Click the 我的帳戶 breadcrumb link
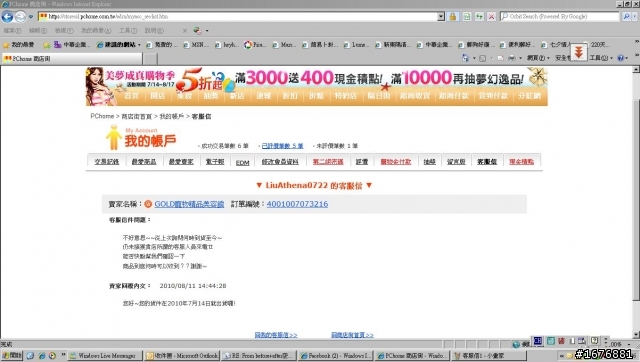Viewport: 640px width, 362px height. pyautogui.click(x=171, y=117)
